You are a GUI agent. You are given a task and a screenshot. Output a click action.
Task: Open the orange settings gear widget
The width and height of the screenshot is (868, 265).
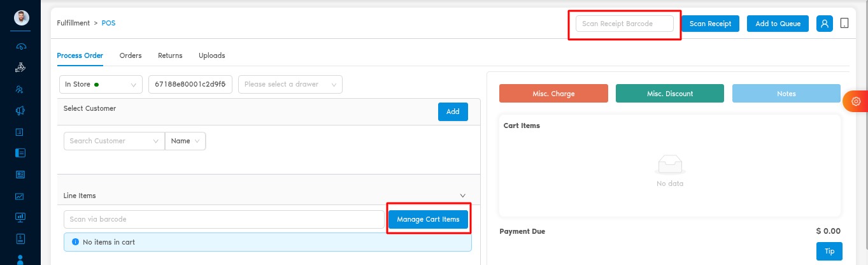(x=855, y=101)
